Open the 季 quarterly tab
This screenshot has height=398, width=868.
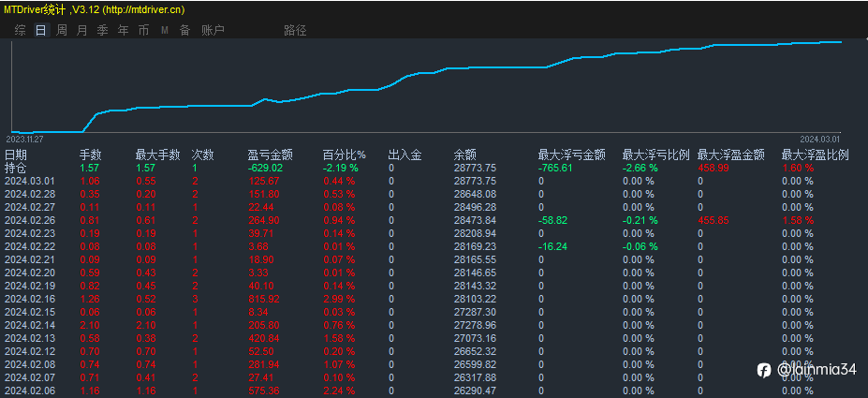[x=102, y=31]
